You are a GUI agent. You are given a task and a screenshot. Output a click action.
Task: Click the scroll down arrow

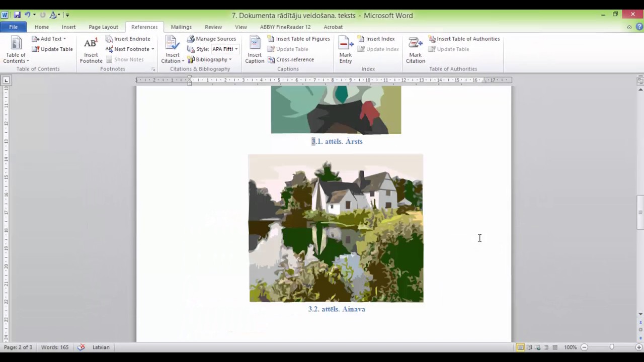tap(640, 314)
